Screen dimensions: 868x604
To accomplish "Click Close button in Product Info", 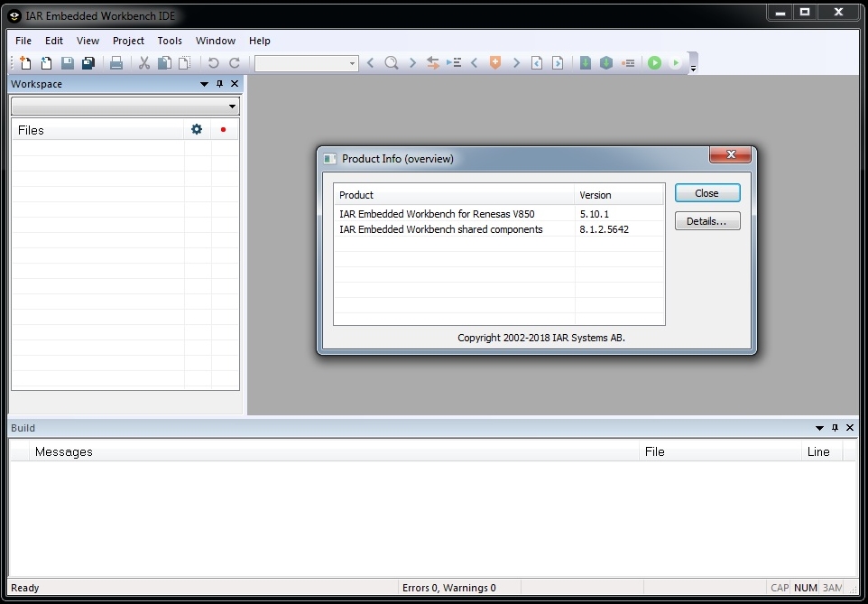I will pos(707,193).
